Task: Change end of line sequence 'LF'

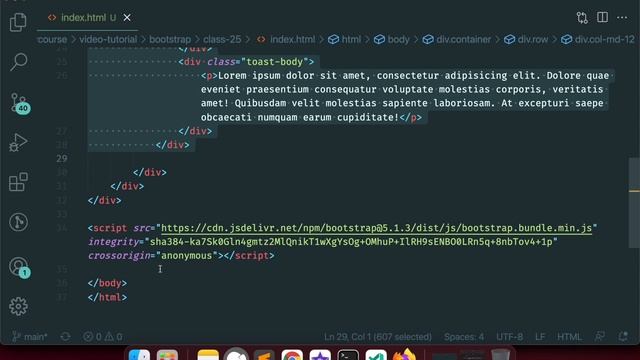Action: point(540,337)
